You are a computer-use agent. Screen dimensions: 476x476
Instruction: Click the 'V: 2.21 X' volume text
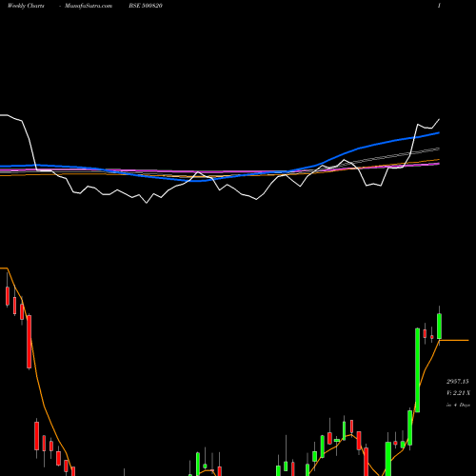458,393
